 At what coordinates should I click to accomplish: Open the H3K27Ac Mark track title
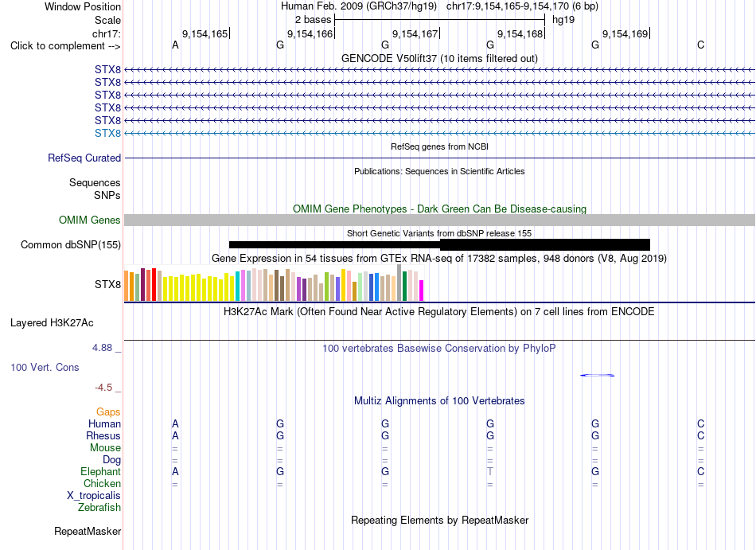coord(439,311)
